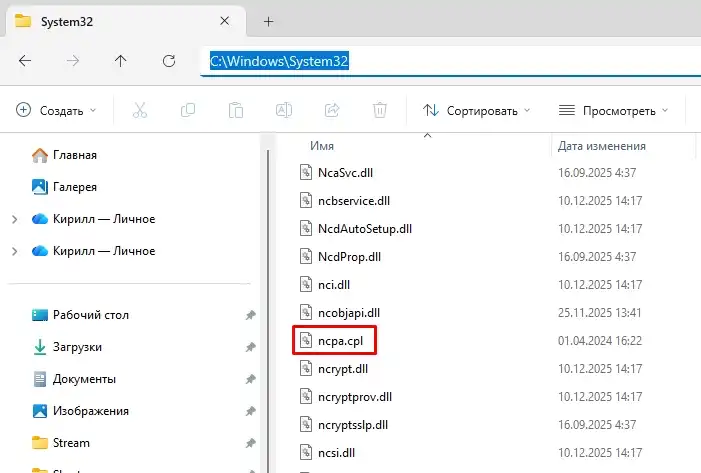The image size is (701, 473).
Task: Click the Copy icon in toolbar
Action: click(188, 110)
